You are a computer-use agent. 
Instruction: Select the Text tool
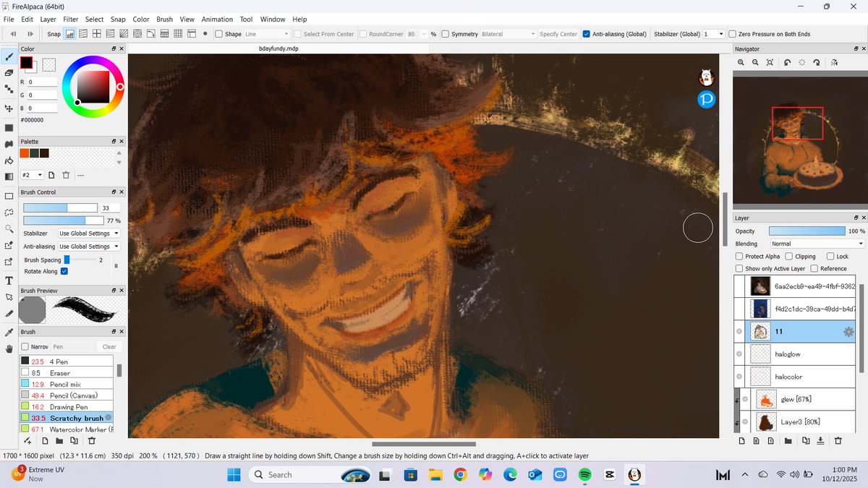(9, 281)
